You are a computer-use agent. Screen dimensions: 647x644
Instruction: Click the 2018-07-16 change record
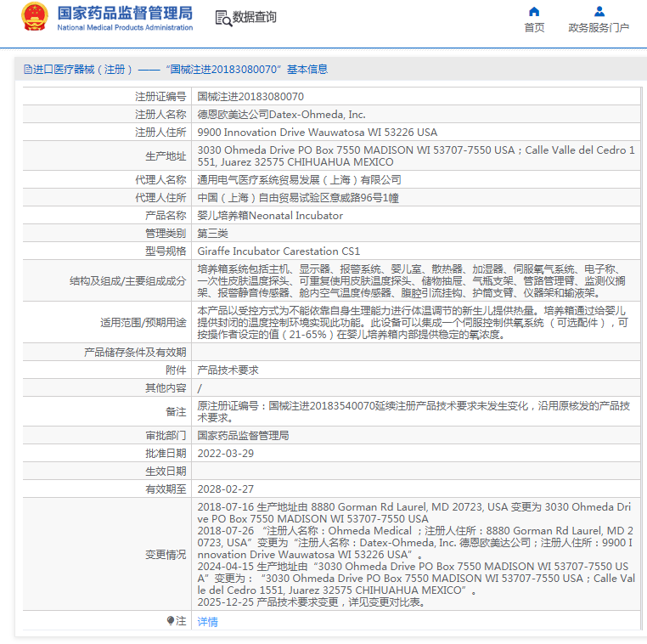pyautogui.click(x=414, y=512)
